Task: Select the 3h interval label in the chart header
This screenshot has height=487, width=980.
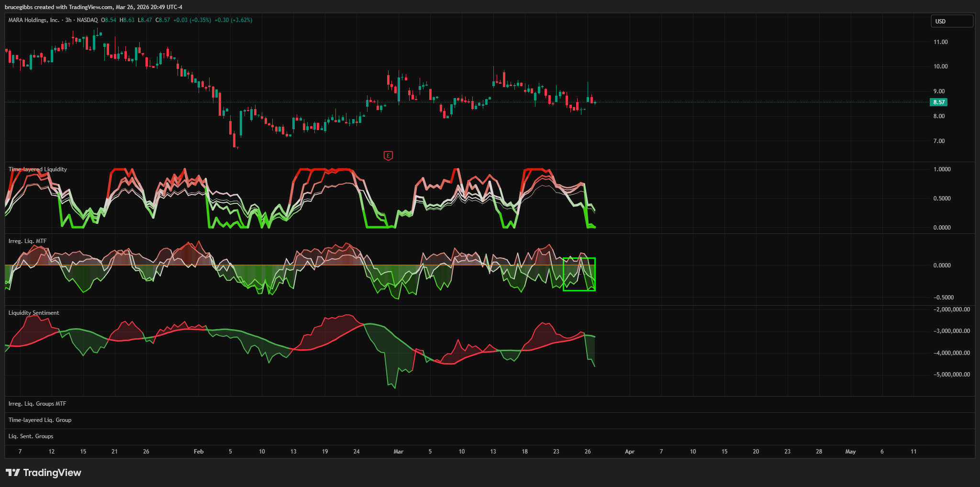Action: coord(68,20)
